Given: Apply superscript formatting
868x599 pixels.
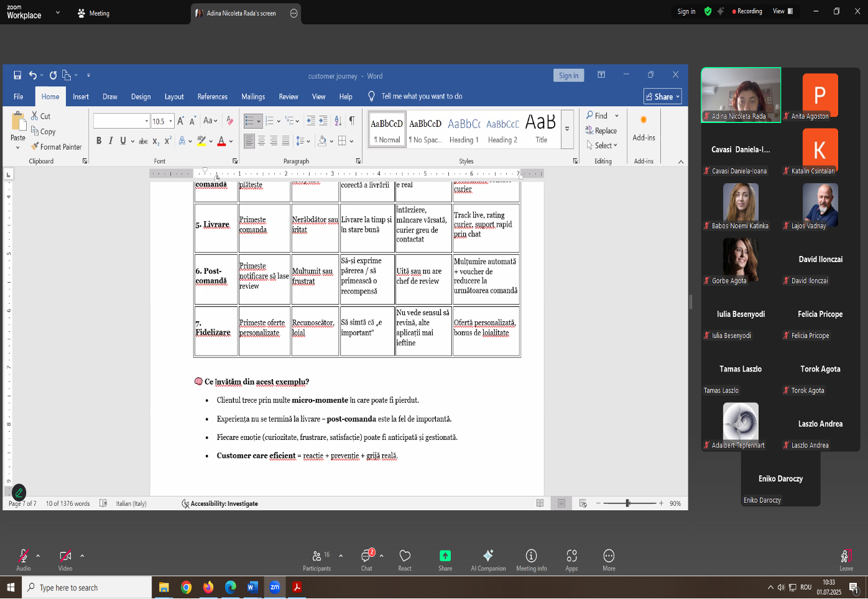Looking at the screenshot, I should point(168,141).
